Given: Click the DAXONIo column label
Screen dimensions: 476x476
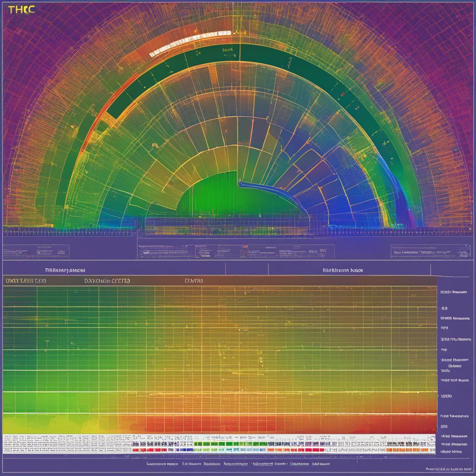Looking at the screenshot, I should click(107, 281).
